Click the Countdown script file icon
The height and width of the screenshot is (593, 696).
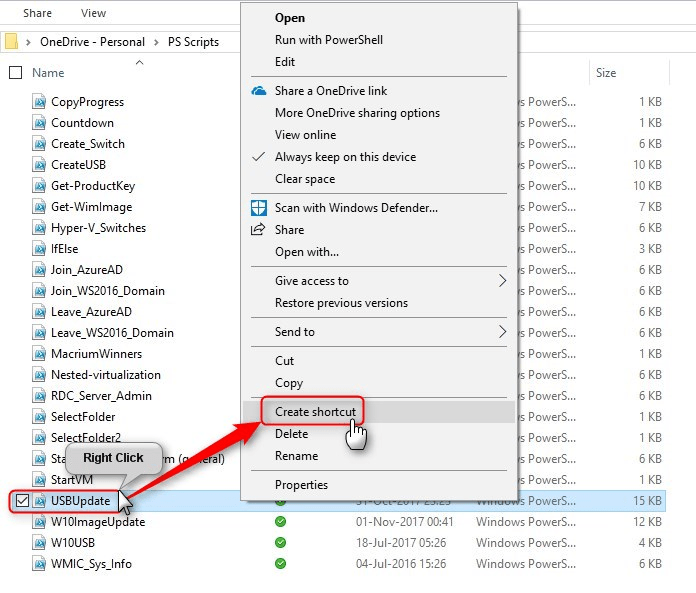click(x=39, y=123)
